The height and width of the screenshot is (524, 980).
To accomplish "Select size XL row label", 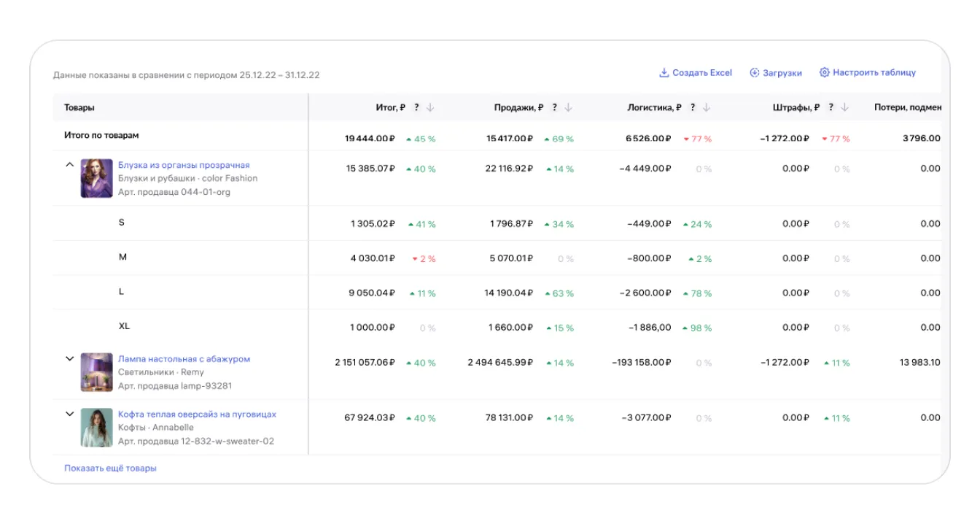I will tap(124, 326).
